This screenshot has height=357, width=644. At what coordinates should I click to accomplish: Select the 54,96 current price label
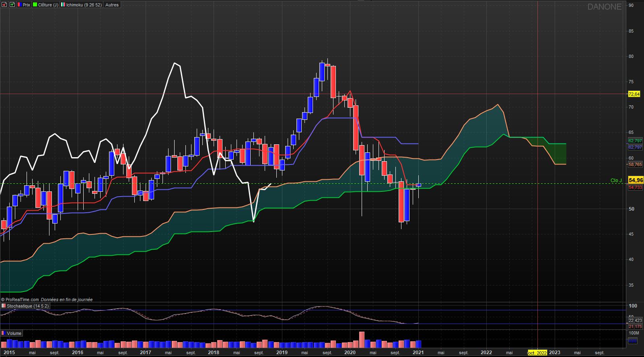point(636,181)
